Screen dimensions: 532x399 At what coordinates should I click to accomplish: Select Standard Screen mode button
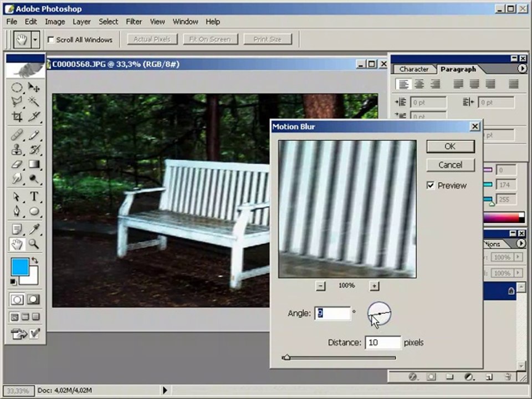point(14,317)
